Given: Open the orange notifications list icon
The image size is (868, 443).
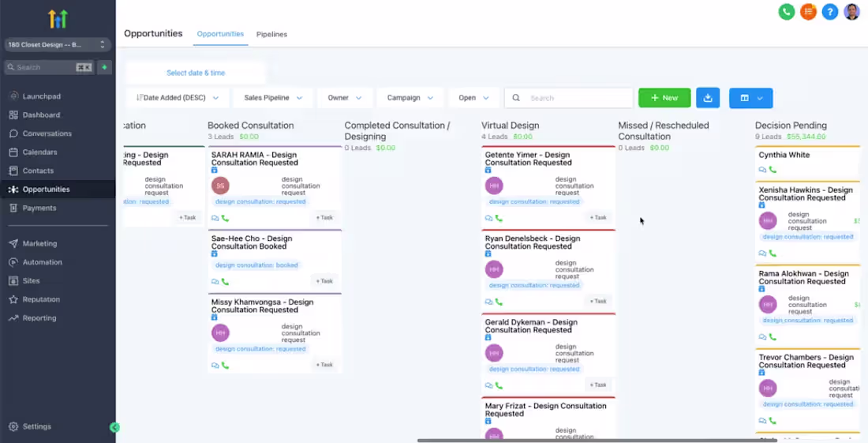Looking at the screenshot, I should coord(808,12).
